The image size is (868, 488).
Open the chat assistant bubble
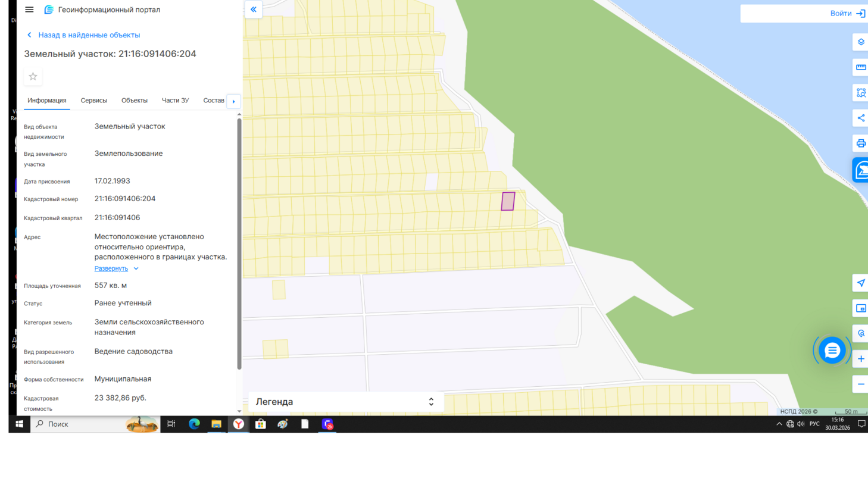(832, 351)
